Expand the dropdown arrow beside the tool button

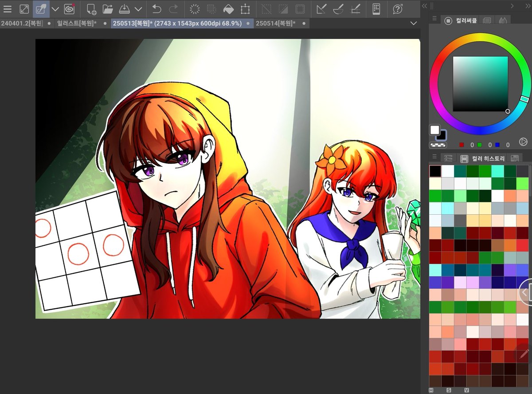pos(55,9)
